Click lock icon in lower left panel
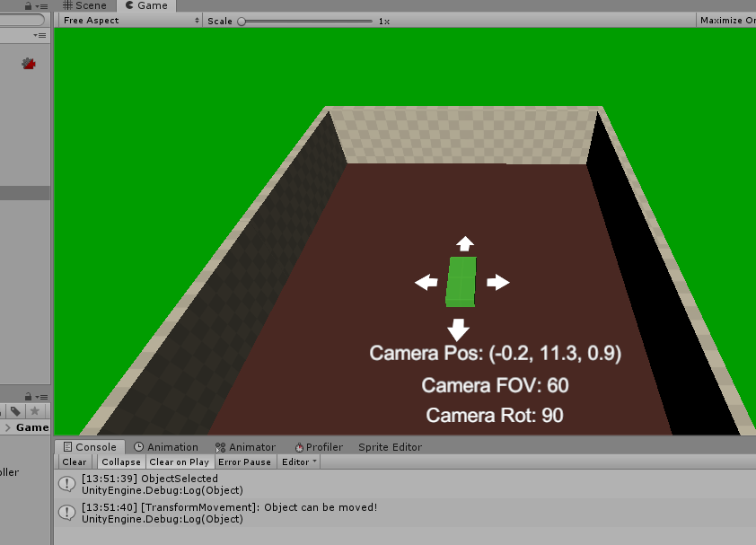Screen dimensions: 756x545 [x=28, y=397]
